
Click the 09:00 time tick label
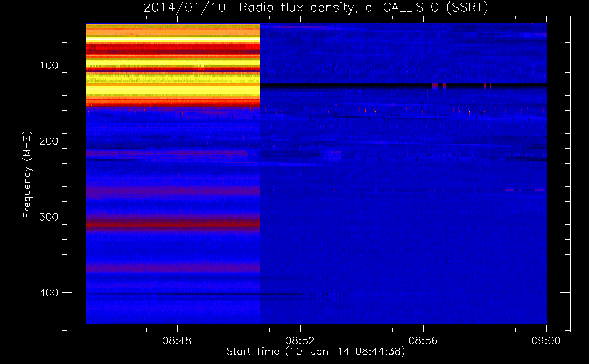tap(546, 341)
